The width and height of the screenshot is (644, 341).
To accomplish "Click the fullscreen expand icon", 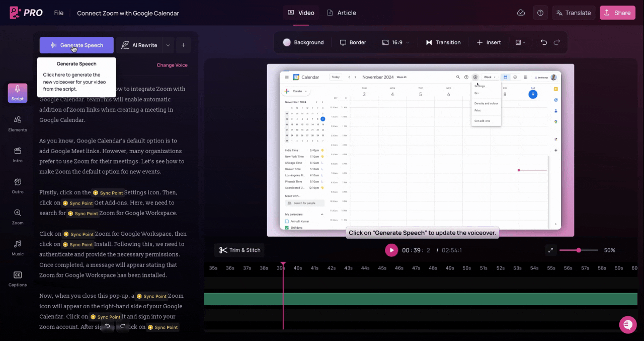I will click(550, 250).
